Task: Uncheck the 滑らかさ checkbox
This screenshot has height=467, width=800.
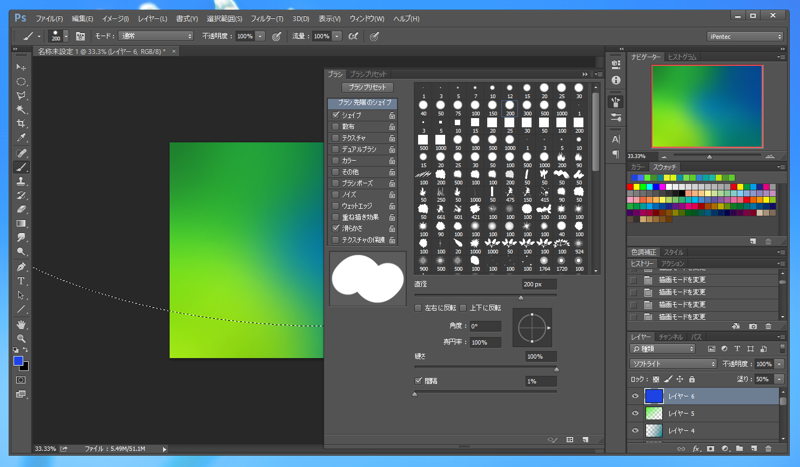Action: (x=336, y=228)
